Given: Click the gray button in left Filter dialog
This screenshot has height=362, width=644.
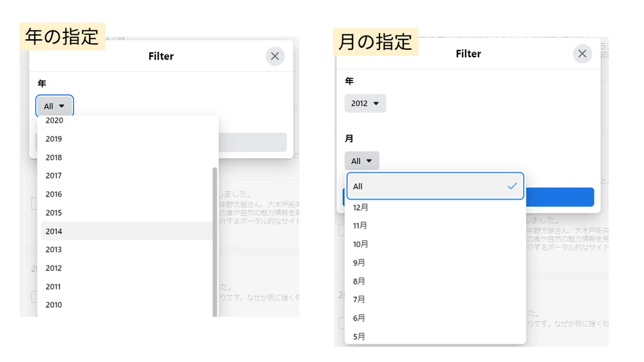Looking at the screenshot, I should [252, 142].
